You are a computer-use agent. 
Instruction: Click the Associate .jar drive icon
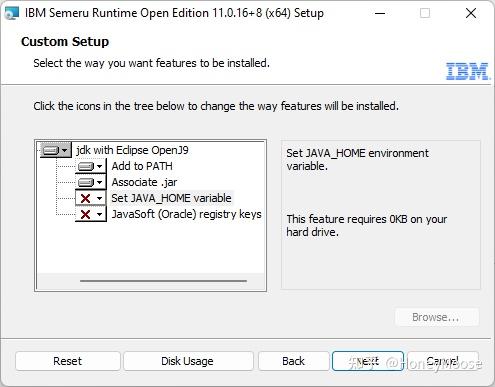86,182
